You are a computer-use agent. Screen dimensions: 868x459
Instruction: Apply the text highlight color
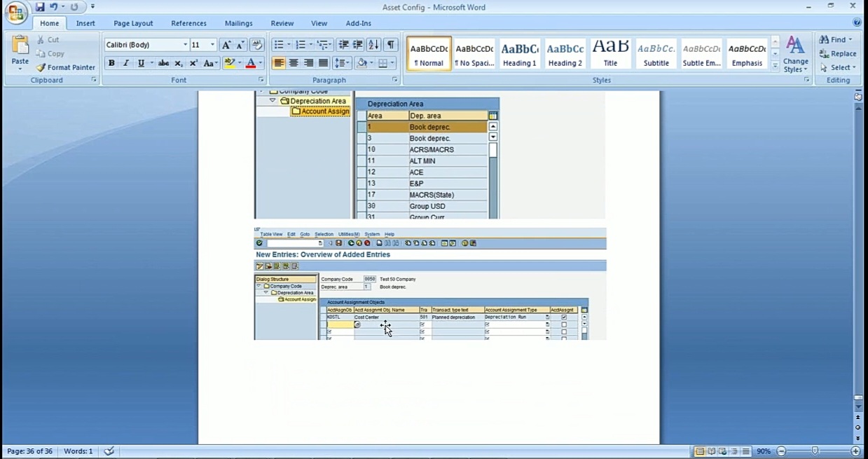[229, 63]
